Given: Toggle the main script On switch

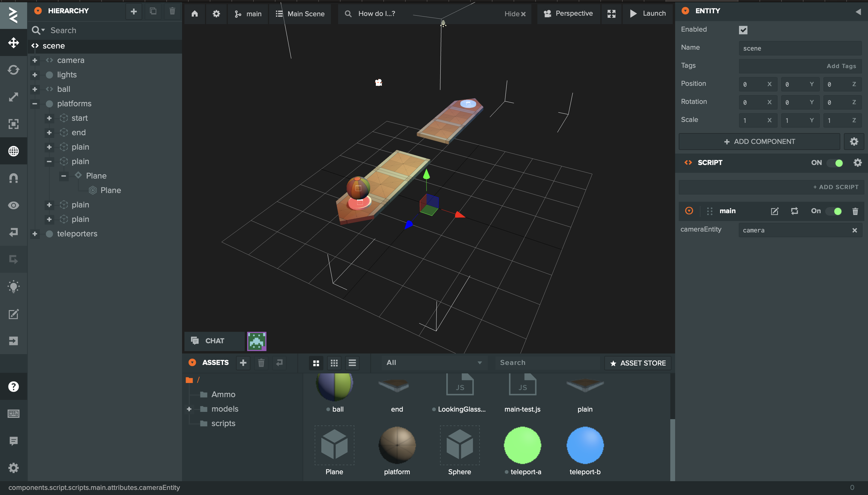Looking at the screenshot, I should (x=834, y=211).
